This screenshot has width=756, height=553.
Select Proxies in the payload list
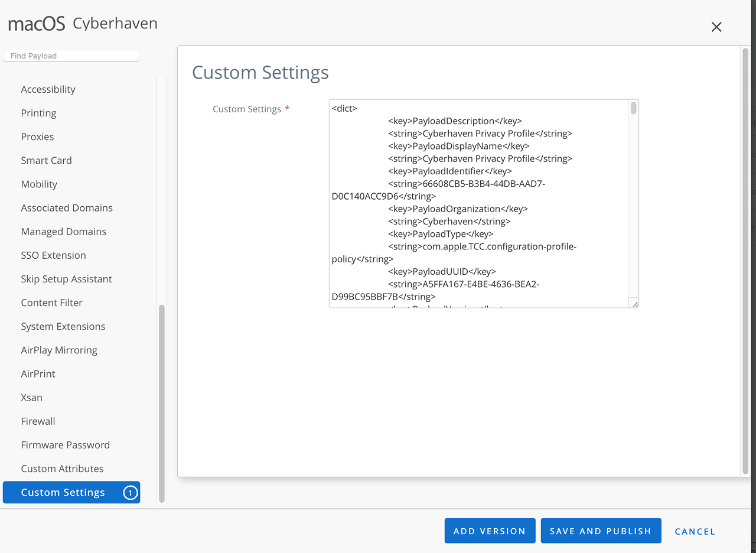tap(38, 136)
